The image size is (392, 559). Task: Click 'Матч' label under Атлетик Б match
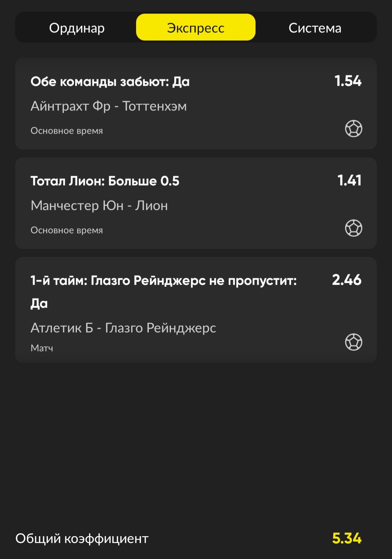coord(42,348)
